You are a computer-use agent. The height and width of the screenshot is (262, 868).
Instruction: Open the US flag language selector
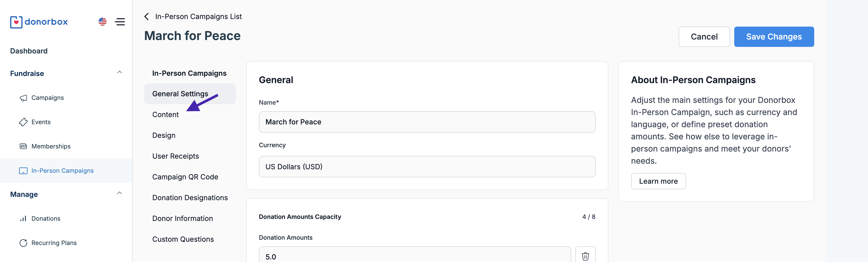tap(103, 22)
